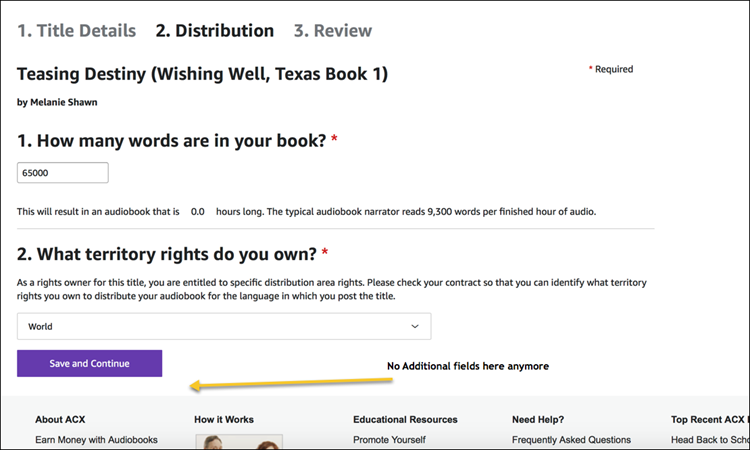This screenshot has height=450, width=750.
Task: Click the word count input field
Action: (62, 173)
